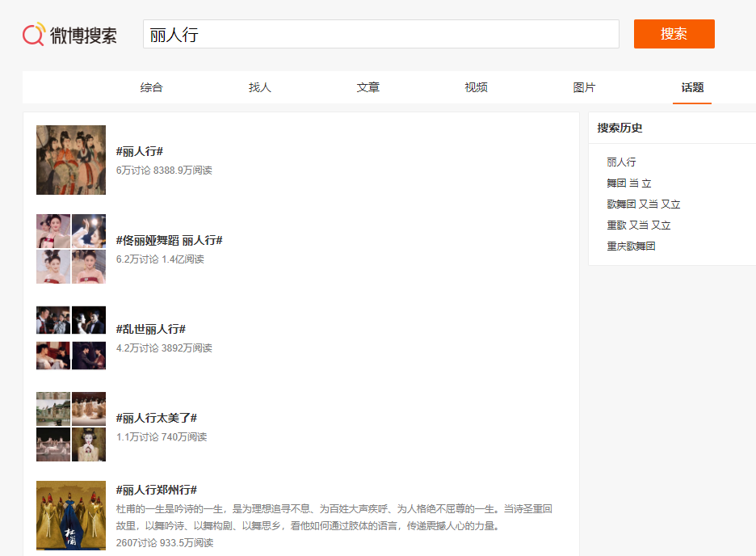The width and height of the screenshot is (756, 556).
Task: Open the #乱世丽人行# topic link
Action: tap(151, 330)
